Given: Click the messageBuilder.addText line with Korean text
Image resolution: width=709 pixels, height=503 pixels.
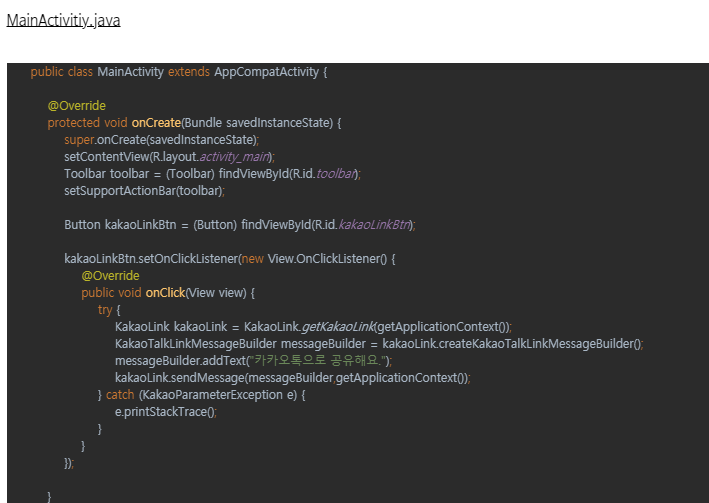Looking at the screenshot, I should [254, 361].
